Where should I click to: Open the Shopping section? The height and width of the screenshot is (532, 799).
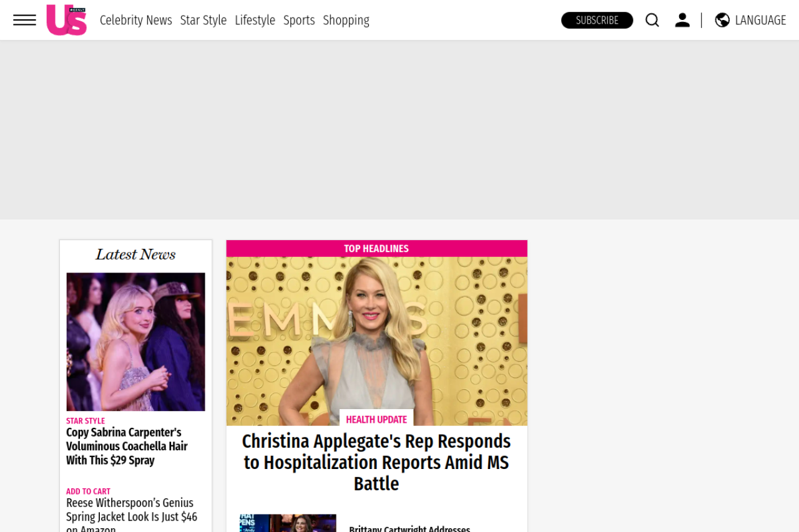click(346, 20)
